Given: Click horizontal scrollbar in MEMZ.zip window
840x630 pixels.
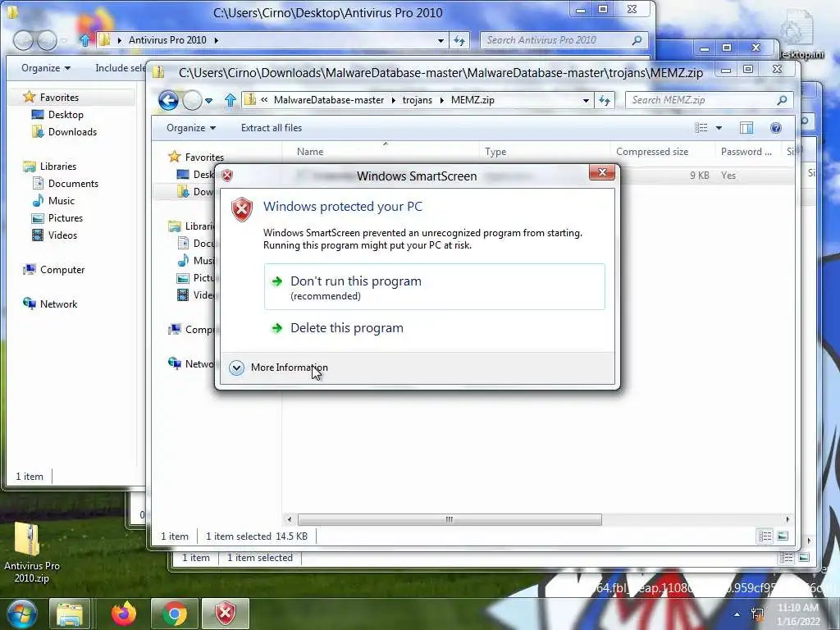Looking at the screenshot, I should click(449, 519).
